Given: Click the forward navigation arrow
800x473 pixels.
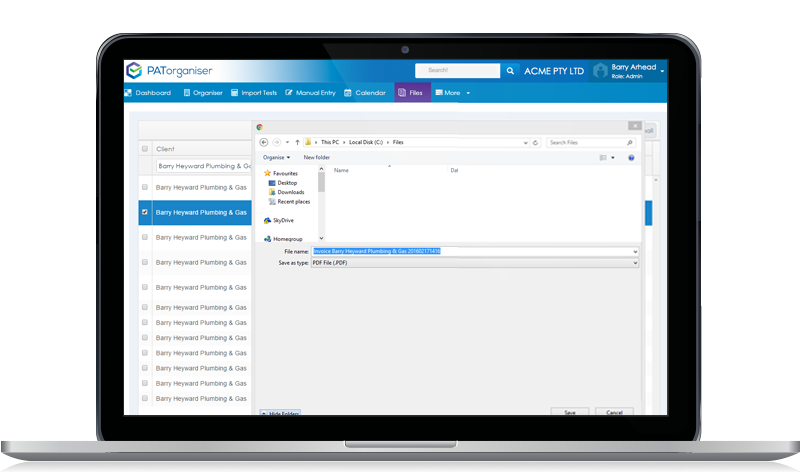Looking at the screenshot, I should click(276, 142).
